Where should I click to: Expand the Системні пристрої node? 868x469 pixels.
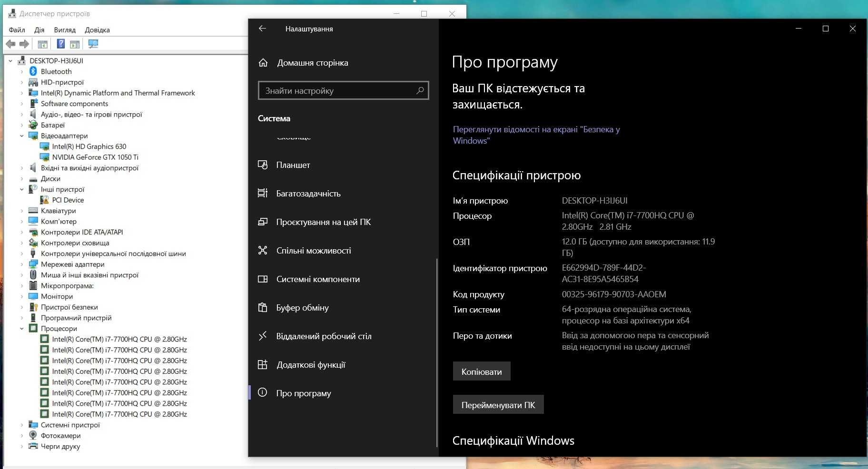click(22, 425)
